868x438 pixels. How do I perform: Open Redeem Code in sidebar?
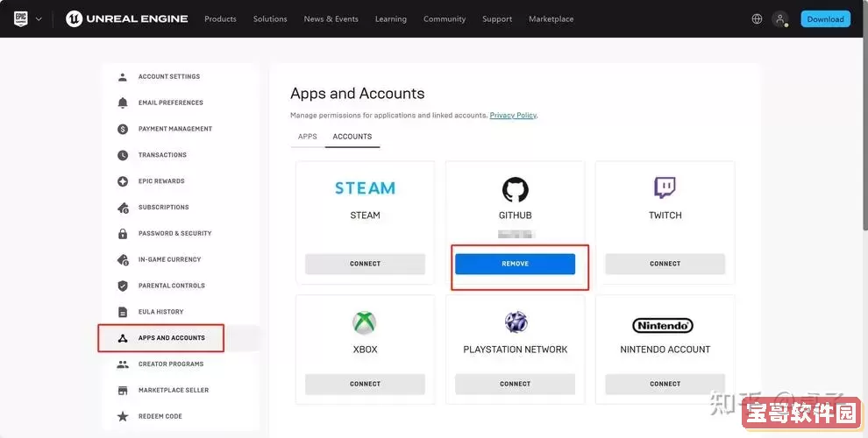pyautogui.click(x=160, y=416)
